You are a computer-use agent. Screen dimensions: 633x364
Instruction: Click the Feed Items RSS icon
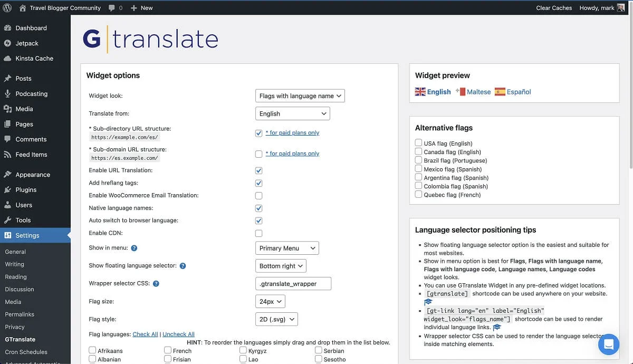(x=7, y=155)
